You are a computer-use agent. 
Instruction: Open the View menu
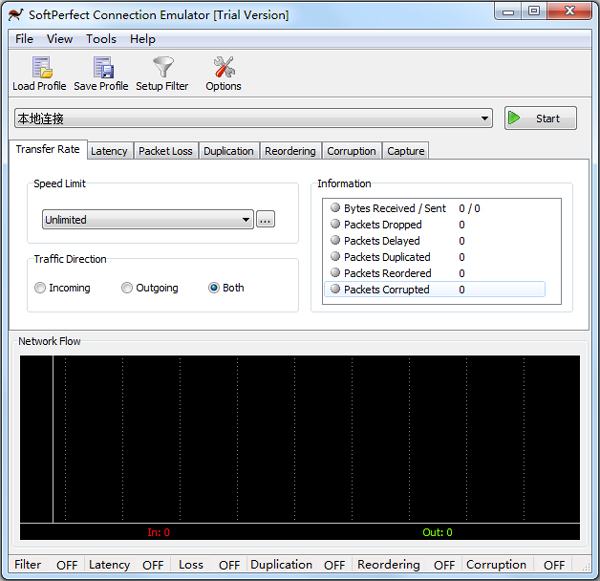click(x=60, y=39)
